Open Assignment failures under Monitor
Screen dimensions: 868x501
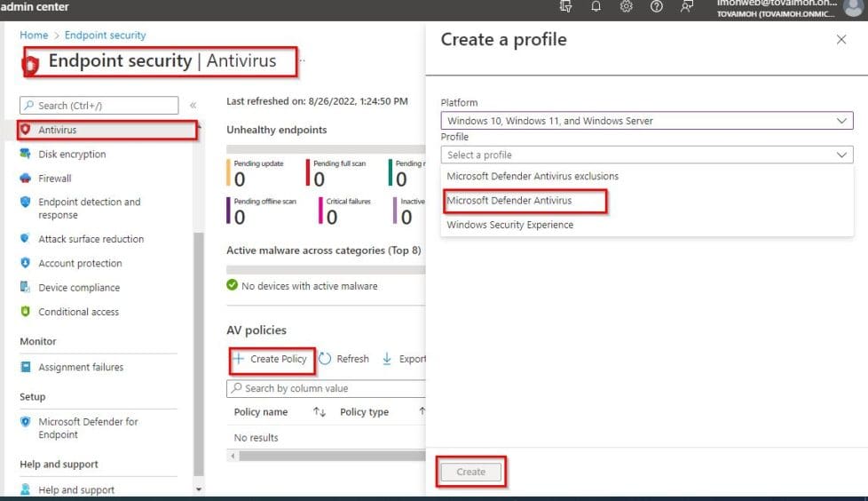(81, 368)
